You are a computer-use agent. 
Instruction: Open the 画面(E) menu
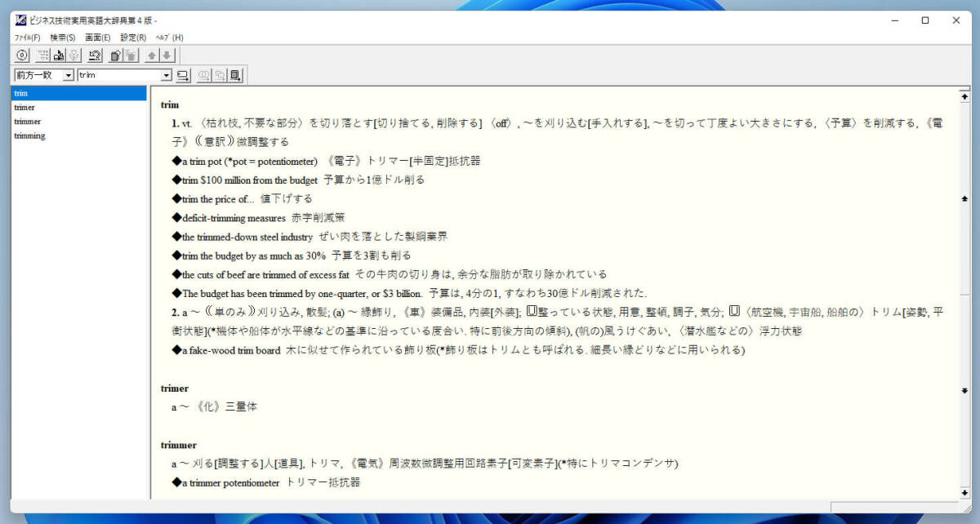pos(98,38)
